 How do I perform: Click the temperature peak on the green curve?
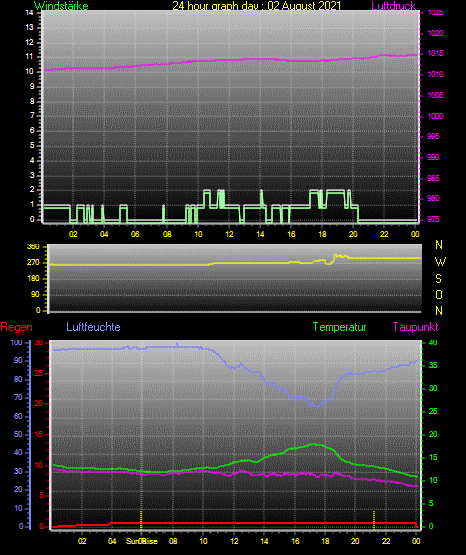(313, 444)
